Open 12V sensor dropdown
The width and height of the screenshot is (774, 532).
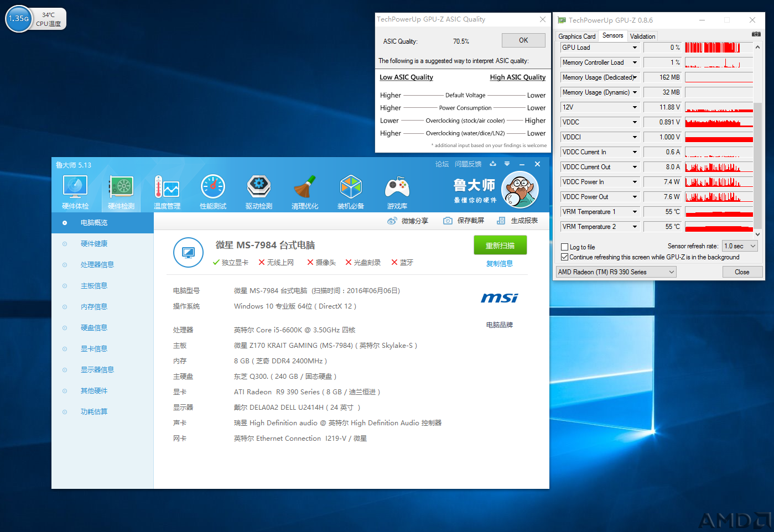click(x=635, y=107)
